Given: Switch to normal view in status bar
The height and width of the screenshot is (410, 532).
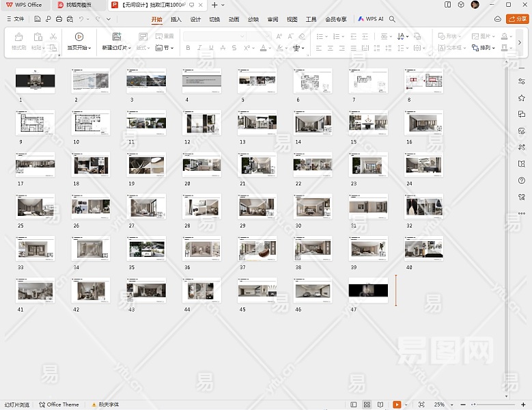Looking at the screenshot, I should 354,405.
